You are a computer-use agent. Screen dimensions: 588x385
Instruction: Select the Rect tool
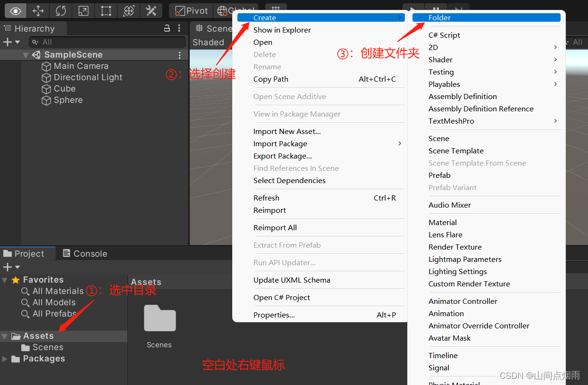click(x=106, y=10)
